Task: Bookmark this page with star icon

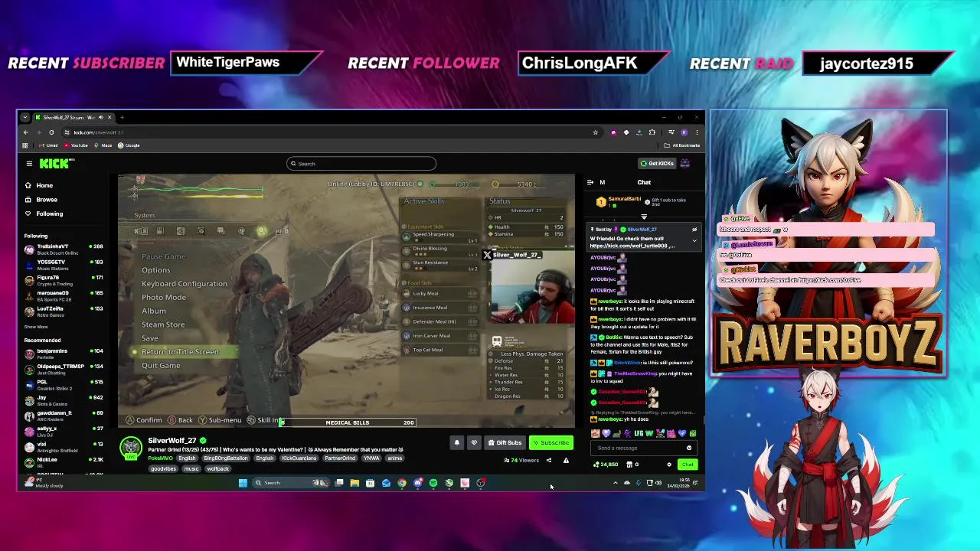Action: pyautogui.click(x=595, y=132)
